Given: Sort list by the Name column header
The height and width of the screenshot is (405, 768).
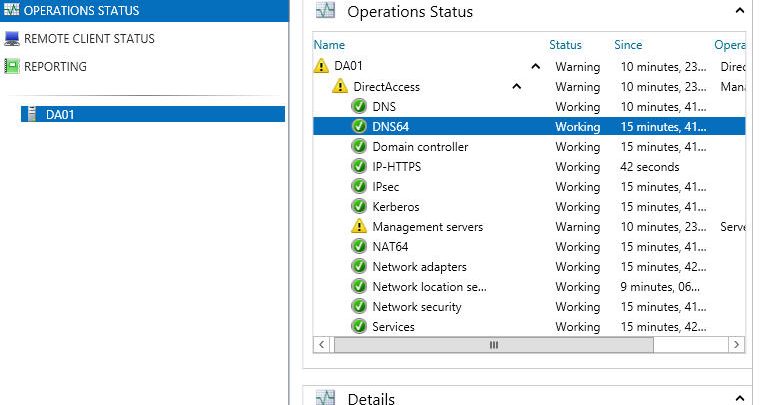Looking at the screenshot, I should pos(329,45).
